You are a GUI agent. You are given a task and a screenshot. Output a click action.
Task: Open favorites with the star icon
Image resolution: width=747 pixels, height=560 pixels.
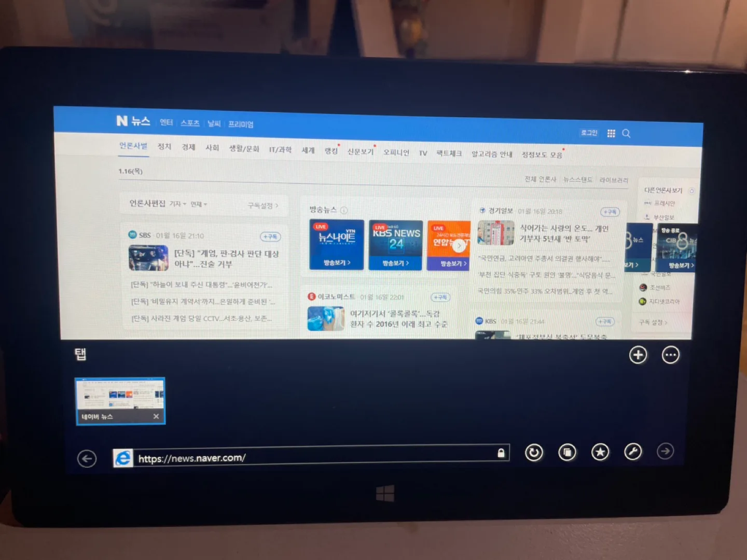(x=600, y=452)
